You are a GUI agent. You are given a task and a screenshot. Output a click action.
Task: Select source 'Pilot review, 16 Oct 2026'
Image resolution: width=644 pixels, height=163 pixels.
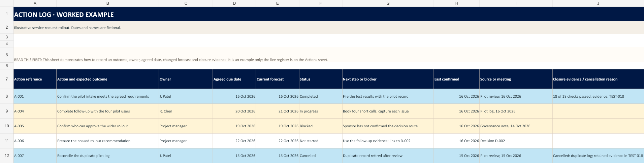coord(516,96)
